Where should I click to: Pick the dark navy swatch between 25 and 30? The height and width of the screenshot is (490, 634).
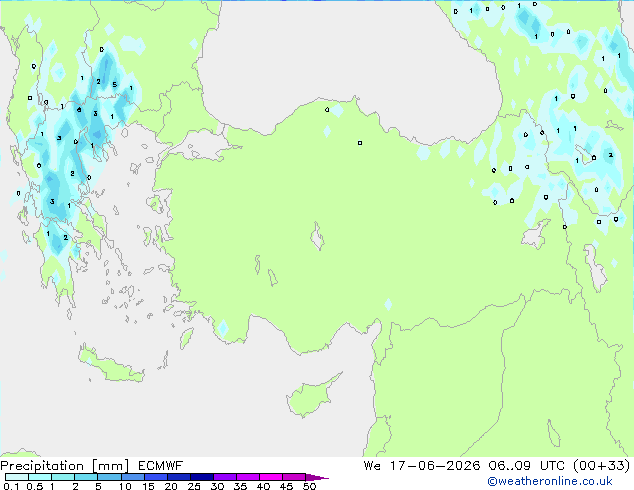pos(202,477)
